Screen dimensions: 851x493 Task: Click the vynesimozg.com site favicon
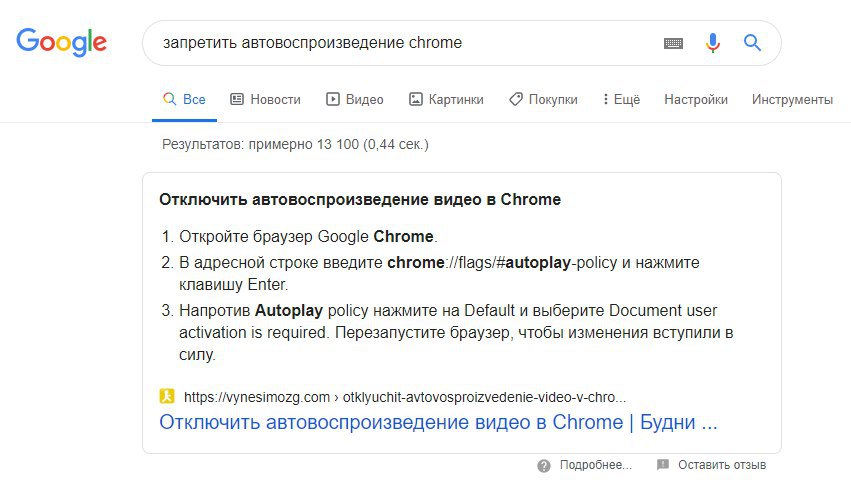click(167, 396)
